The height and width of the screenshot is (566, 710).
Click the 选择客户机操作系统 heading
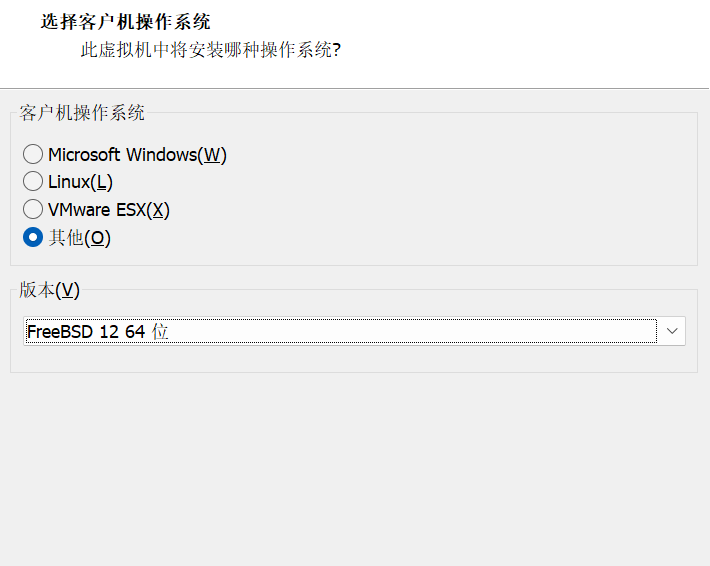(x=125, y=21)
